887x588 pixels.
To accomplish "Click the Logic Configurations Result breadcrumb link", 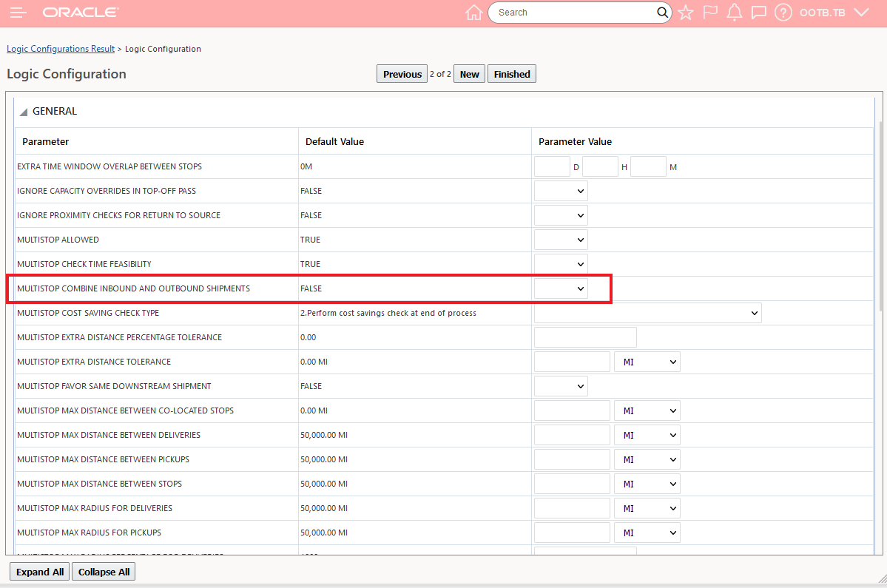I will pos(61,49).
